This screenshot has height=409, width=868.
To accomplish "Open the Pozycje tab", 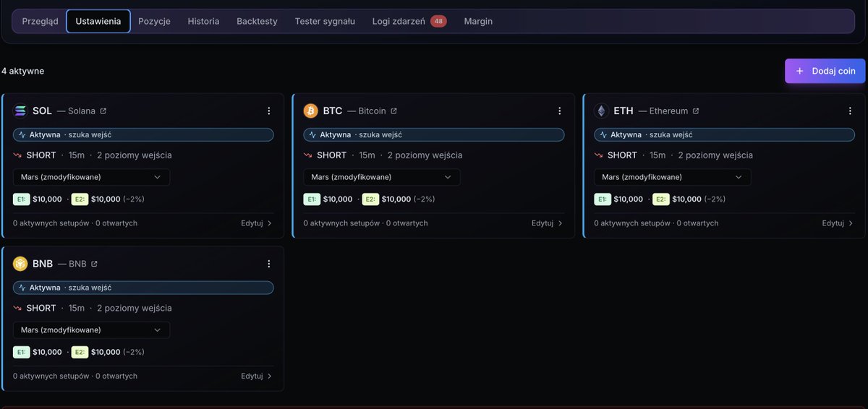I will 154,21.
